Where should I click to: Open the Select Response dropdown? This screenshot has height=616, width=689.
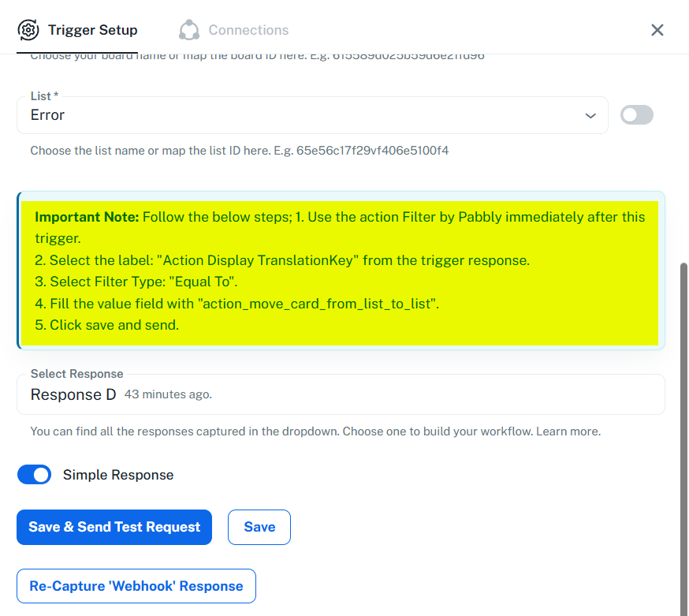point(340,394)
